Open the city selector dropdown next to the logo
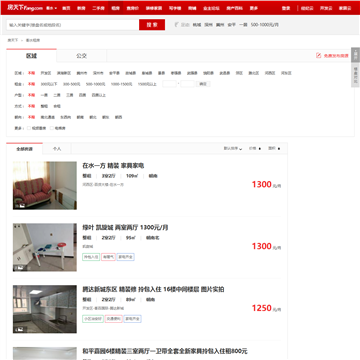The image size is (360, 360). point(51,8)
